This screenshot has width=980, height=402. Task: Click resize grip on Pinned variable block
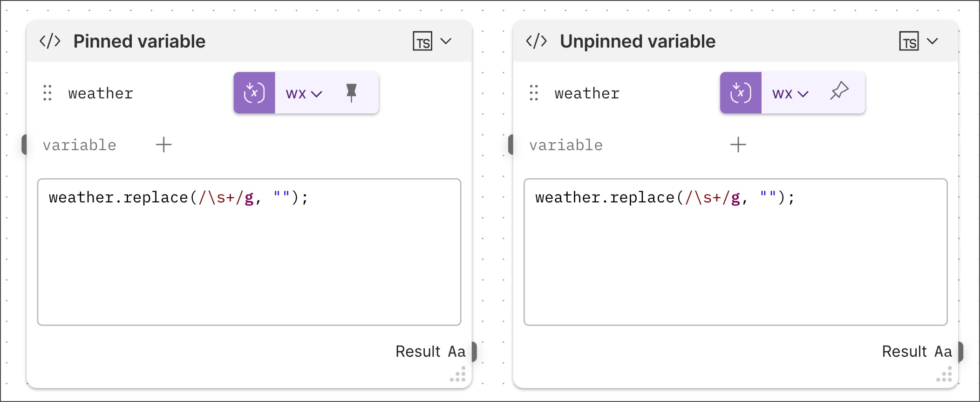tap(458, 374)
